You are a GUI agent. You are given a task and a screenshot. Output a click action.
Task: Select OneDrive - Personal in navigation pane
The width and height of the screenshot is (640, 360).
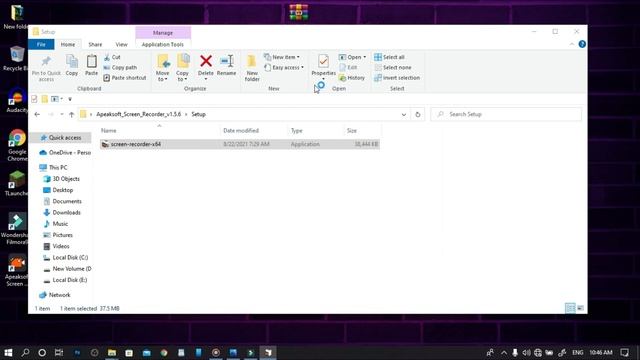tap(65, 153)
